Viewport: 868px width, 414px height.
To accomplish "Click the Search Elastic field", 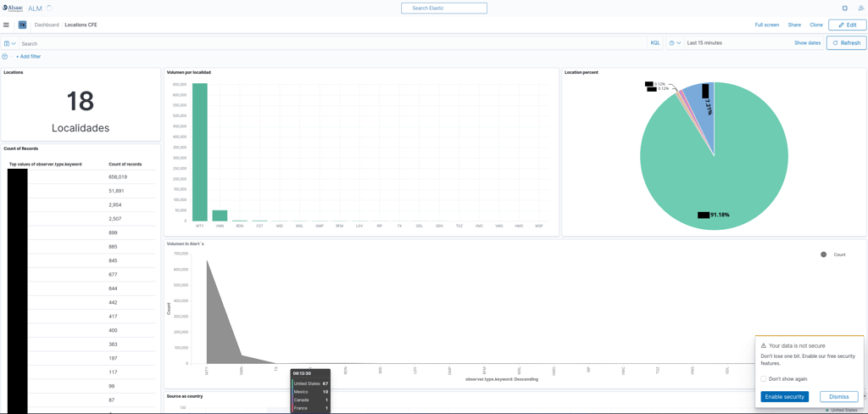I will pyautogui.click(x=444, y=8).
